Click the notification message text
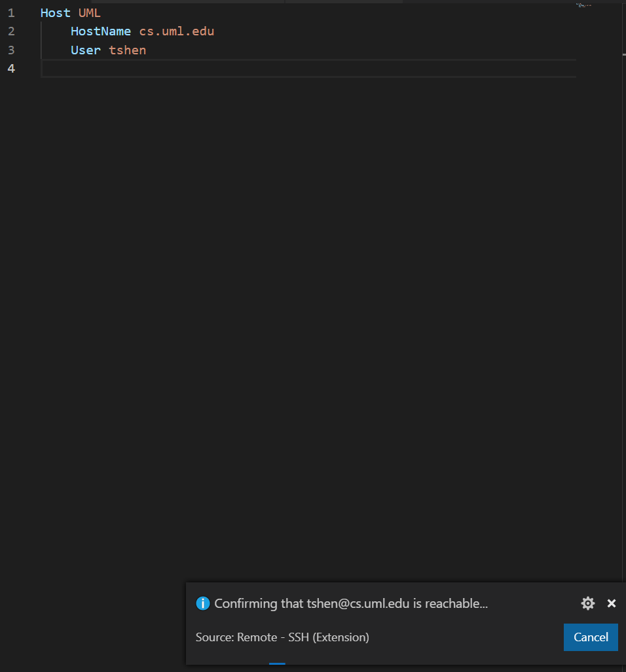 pos(350,603)
